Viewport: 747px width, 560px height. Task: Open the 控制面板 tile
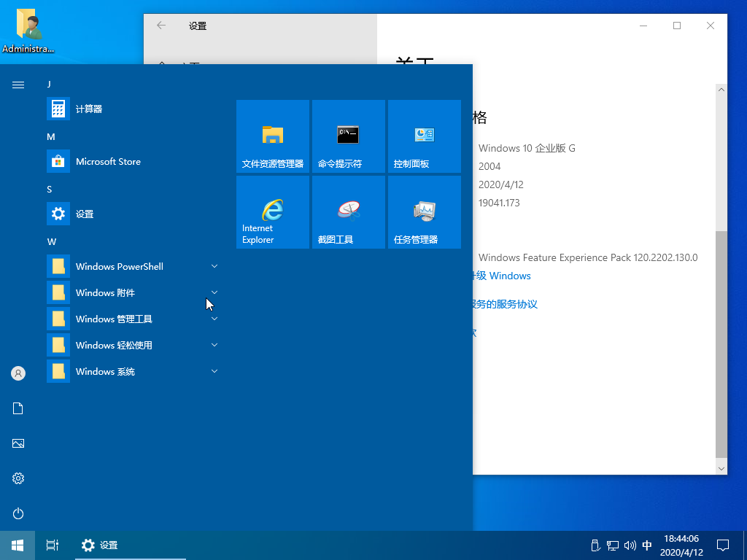coord(425,136)
